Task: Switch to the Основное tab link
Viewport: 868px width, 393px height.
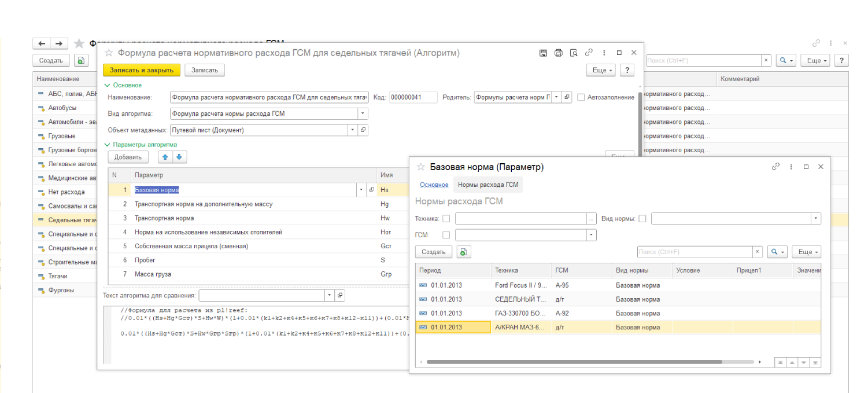Action: pos(434,185)
